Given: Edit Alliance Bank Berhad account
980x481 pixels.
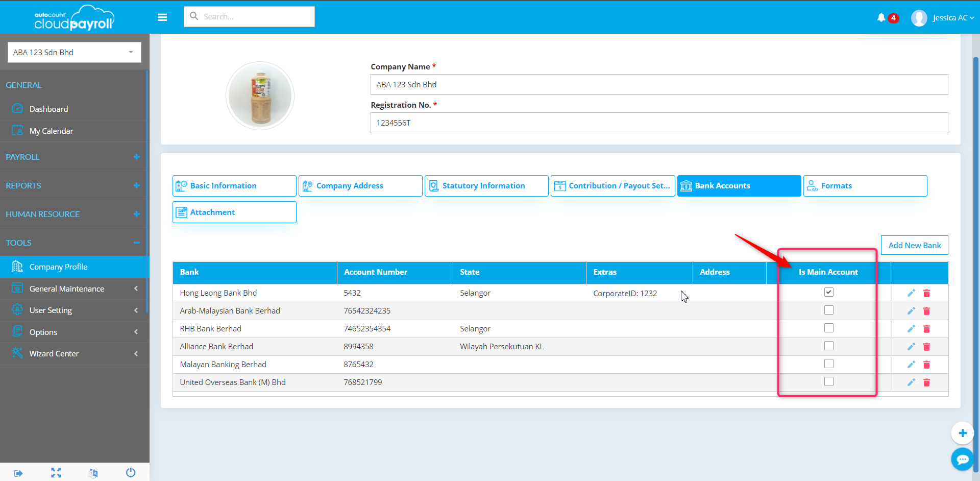Looking at the screenshot, I should tap(911, 347).
